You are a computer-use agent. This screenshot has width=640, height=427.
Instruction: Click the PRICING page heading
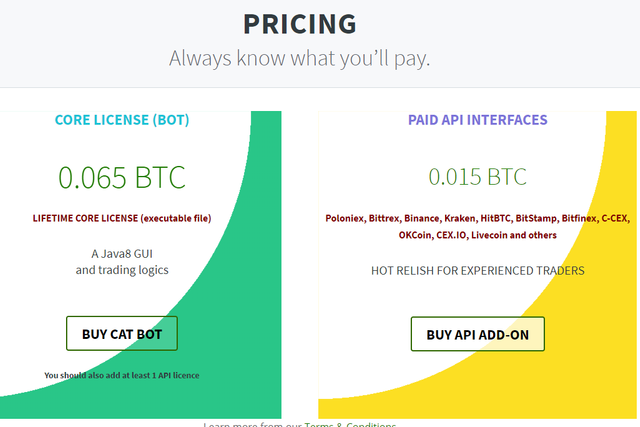[299, 23]
